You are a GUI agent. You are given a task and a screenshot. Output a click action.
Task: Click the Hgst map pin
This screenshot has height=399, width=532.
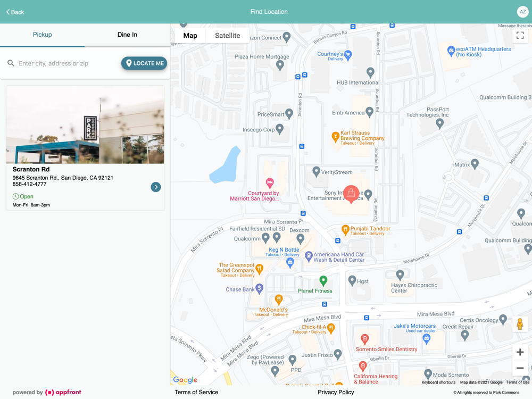[352, 280]
